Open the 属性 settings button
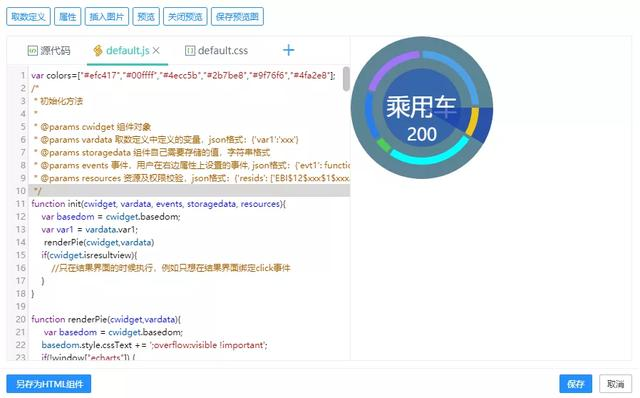The width and height of the screenshot is (640, 398). click(67, 17)
